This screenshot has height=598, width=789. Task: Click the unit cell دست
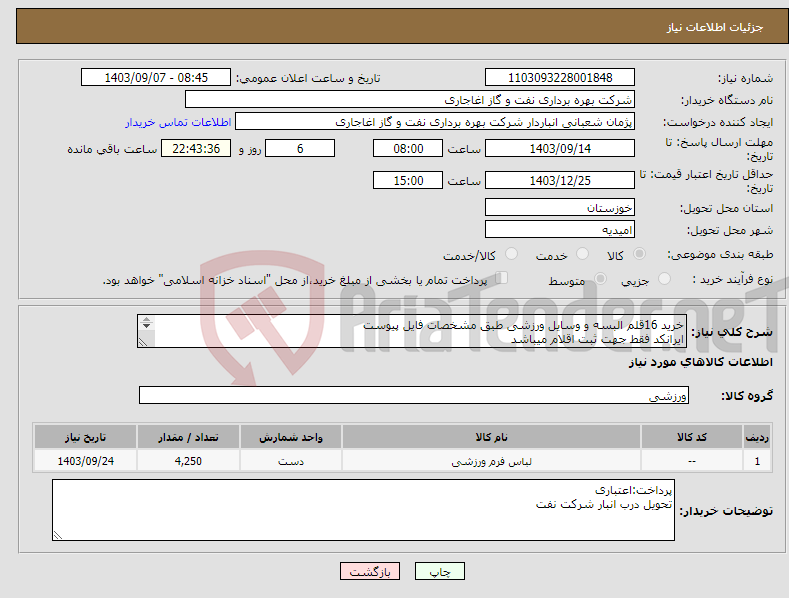click(291, 461)
